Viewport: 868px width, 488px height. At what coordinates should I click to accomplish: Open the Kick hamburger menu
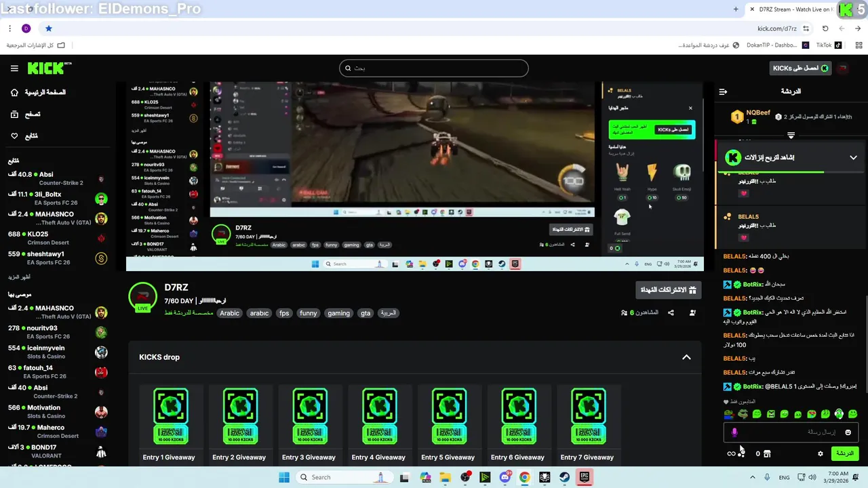[14, 68]
